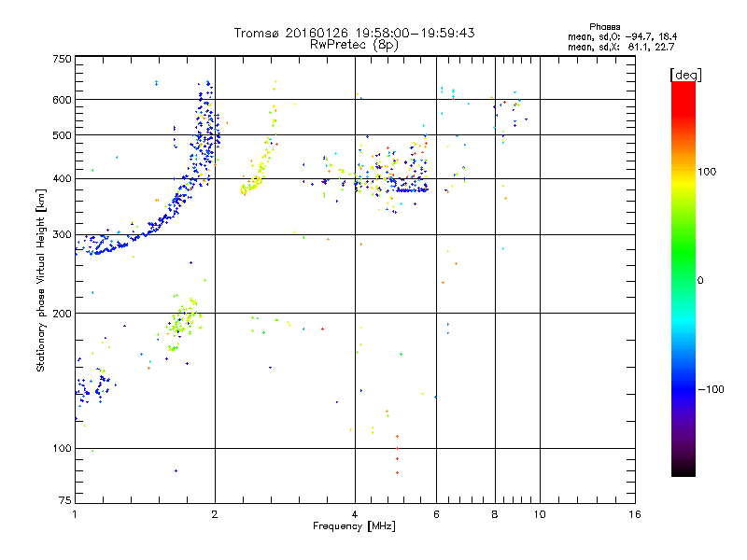The width and height of the screenshot is (747, 560).
Task: Pick the black bottom of the phase colorbar
Action: point(684,469)
